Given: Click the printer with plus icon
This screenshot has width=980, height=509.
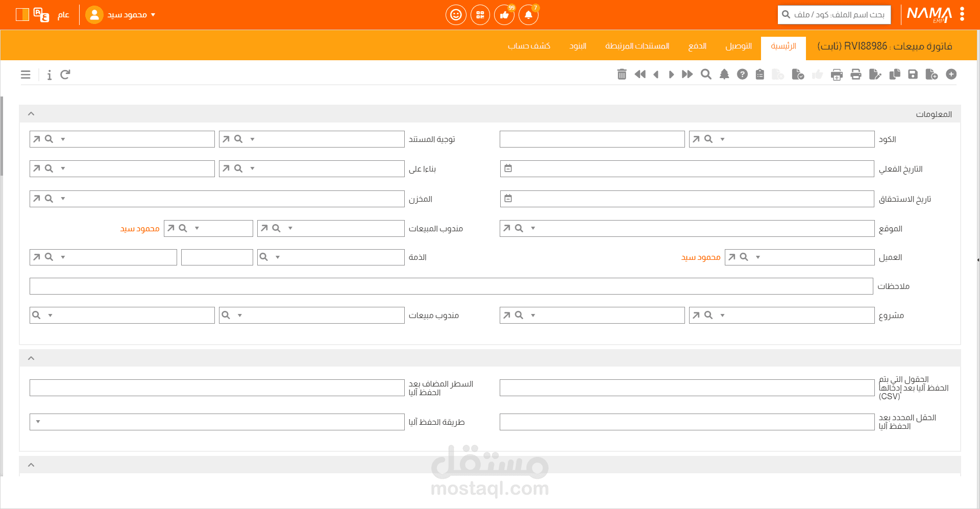Looking at the screenshot, I should [837, 75].
